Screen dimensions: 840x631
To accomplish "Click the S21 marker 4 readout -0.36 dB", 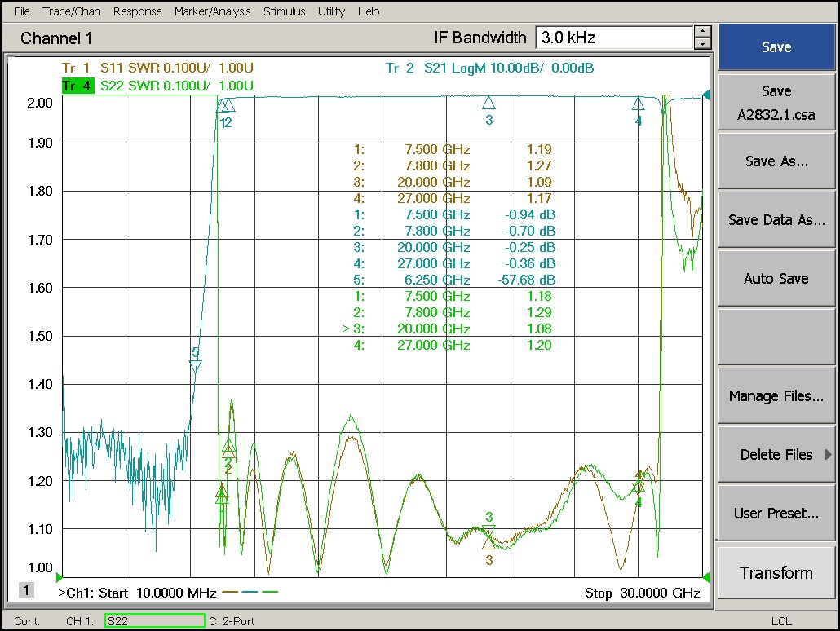I will point(530,263).
